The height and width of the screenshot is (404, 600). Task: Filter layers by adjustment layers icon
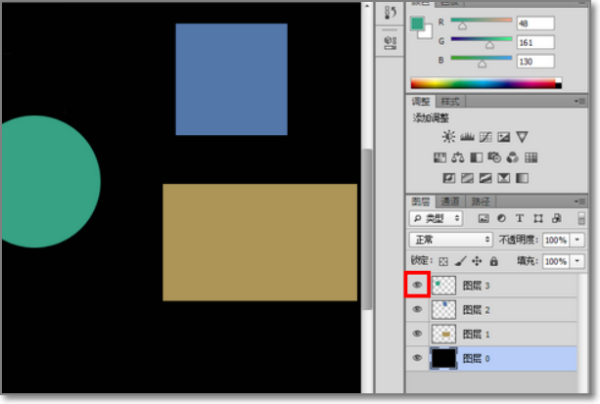[501, 218]
